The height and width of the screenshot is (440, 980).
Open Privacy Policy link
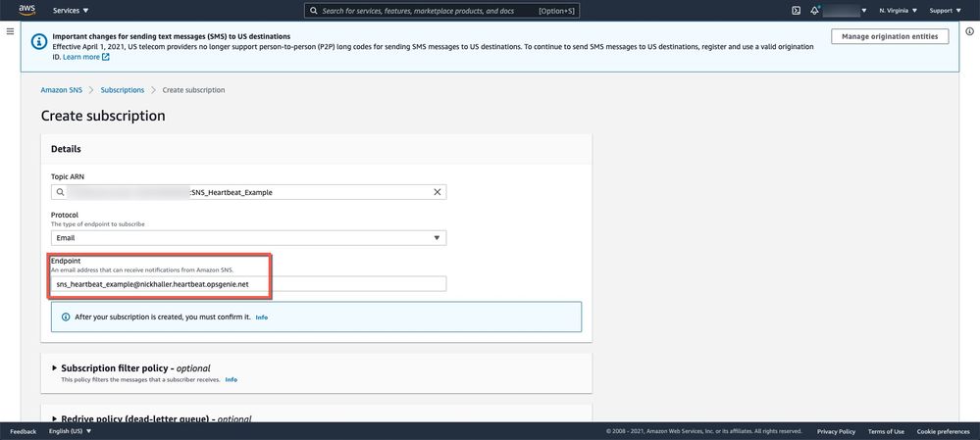coord(836,432)
